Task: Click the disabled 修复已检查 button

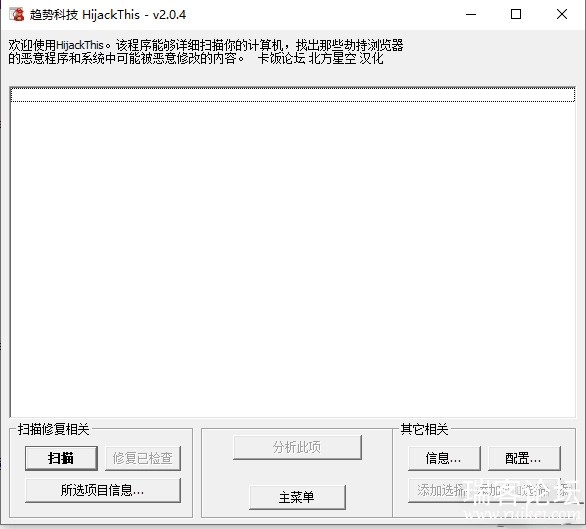Action: 143,458
